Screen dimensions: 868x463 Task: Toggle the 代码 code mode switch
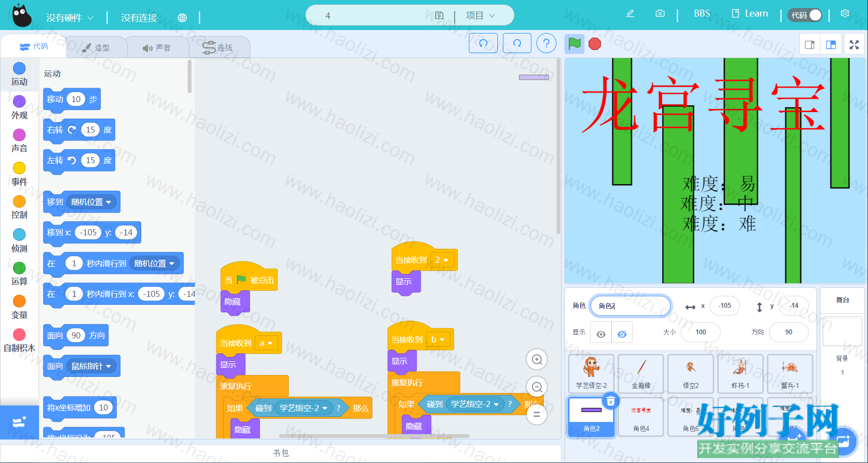pyautogui.click(x=805, y=15)
